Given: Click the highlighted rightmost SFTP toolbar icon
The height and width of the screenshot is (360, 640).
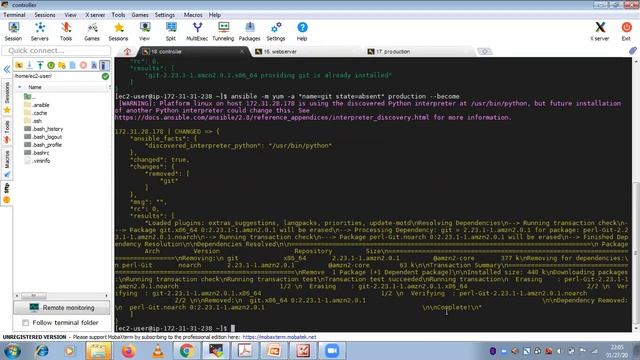Looking at the screenshot, I should coord(104,65).
